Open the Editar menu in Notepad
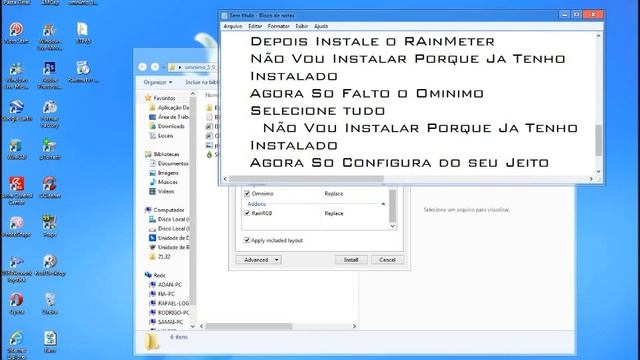 255,26
